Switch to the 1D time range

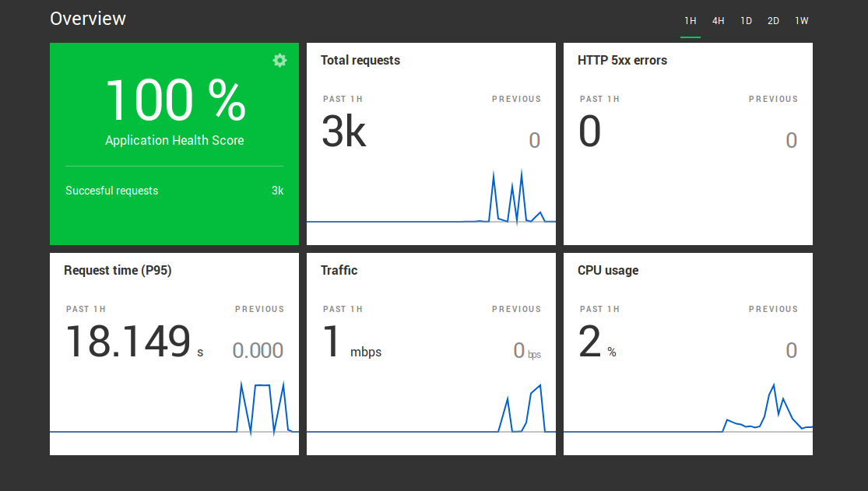(746, 21)
